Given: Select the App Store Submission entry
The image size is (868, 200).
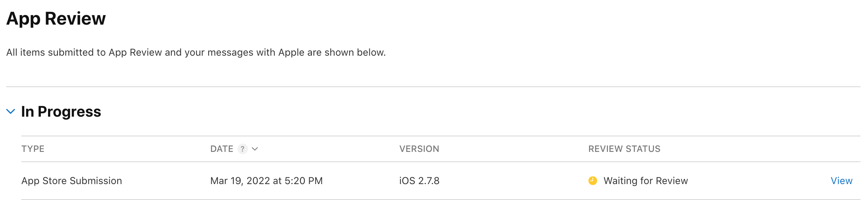Looking at the screenshot, I should point(71,181).
